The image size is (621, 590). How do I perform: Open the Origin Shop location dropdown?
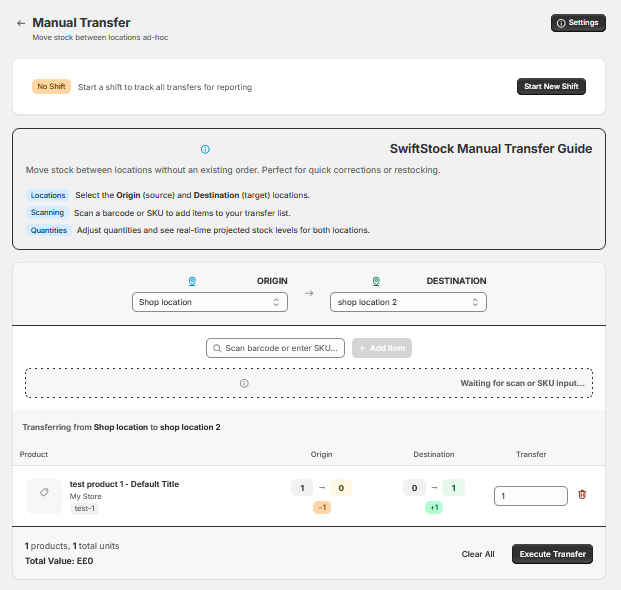210,302
